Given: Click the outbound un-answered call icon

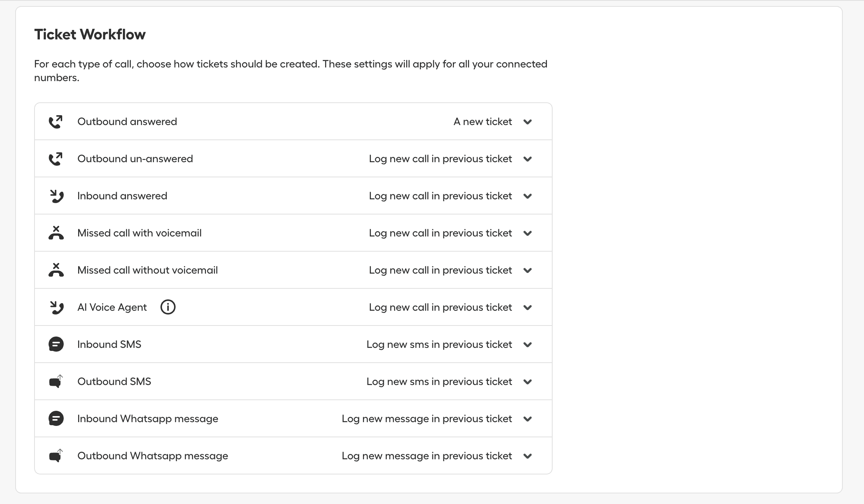Looking at the screenshot, I should [x=55, y=158].
